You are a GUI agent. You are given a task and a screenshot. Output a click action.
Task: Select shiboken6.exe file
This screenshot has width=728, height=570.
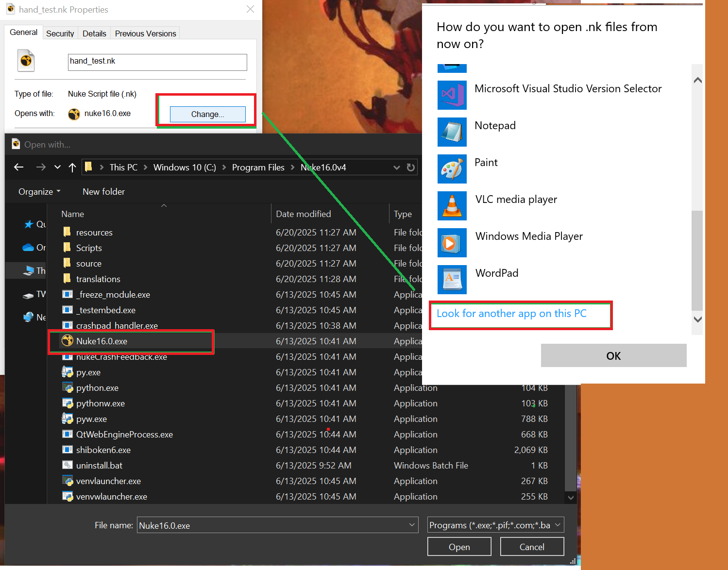click(103, 450)
